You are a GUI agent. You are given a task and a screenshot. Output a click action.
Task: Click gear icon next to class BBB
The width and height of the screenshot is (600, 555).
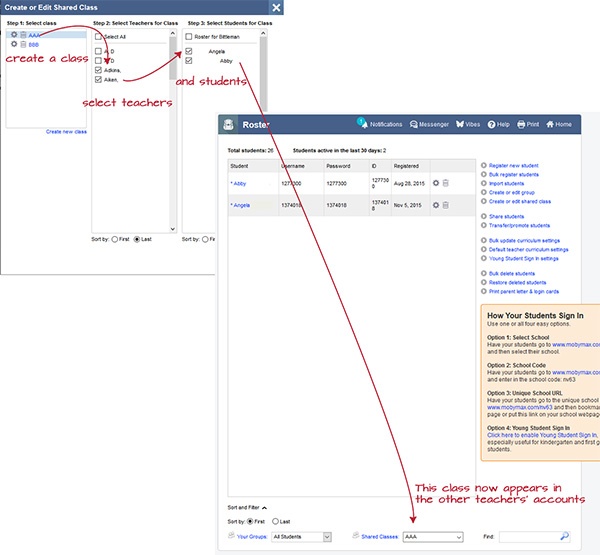point(14,44)
